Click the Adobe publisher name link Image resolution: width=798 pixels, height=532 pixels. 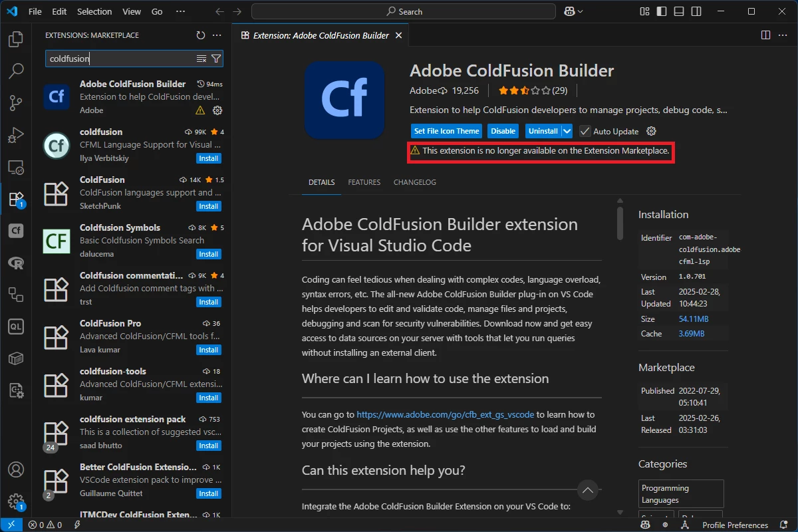point(423,90)
